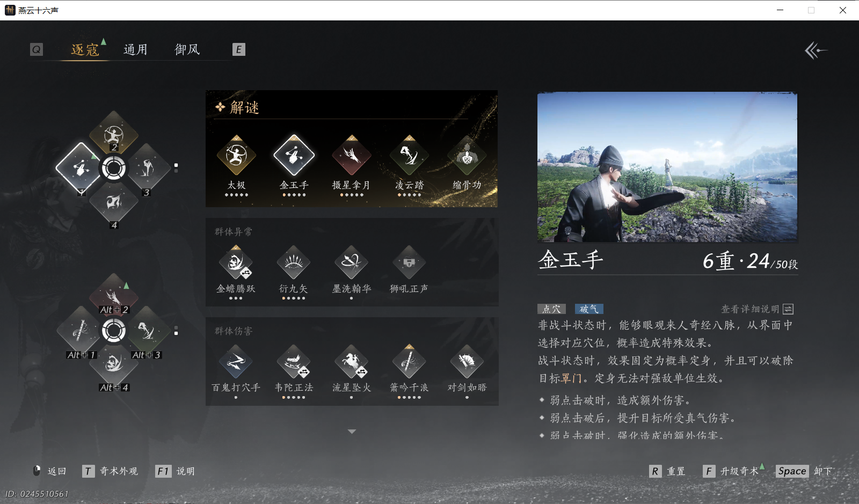Click the E next-tab key hint

click(238, 49)
